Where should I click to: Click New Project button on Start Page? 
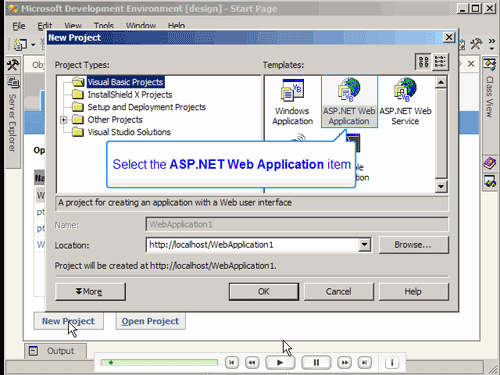pos(68,321)
